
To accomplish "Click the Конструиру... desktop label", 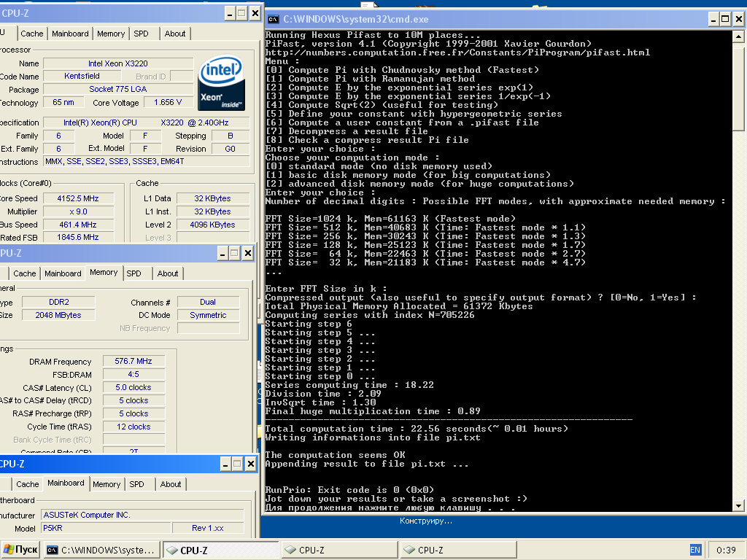I will tap(426, 521).
